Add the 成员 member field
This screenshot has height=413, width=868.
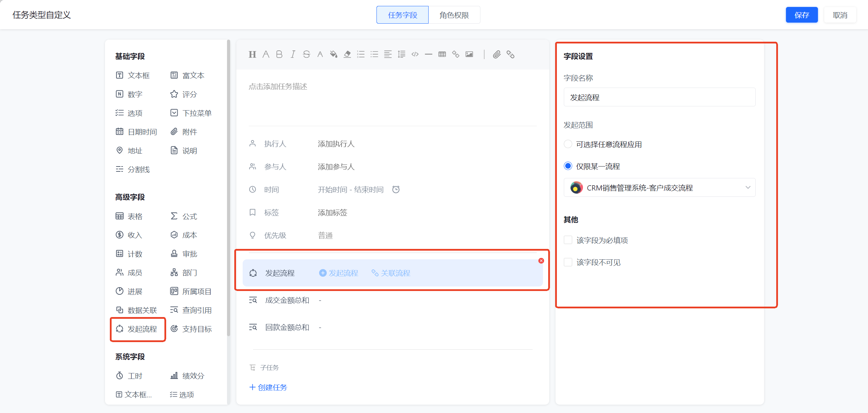point(129,273)
